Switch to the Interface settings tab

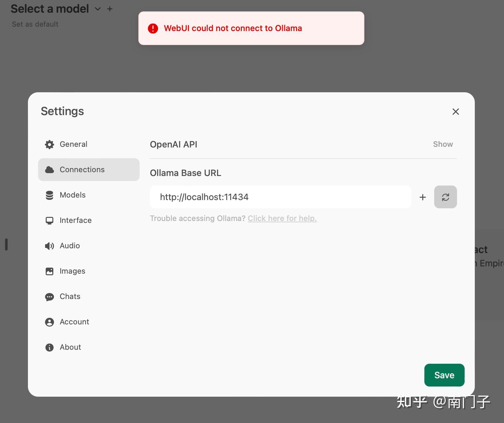coord(76,220)
